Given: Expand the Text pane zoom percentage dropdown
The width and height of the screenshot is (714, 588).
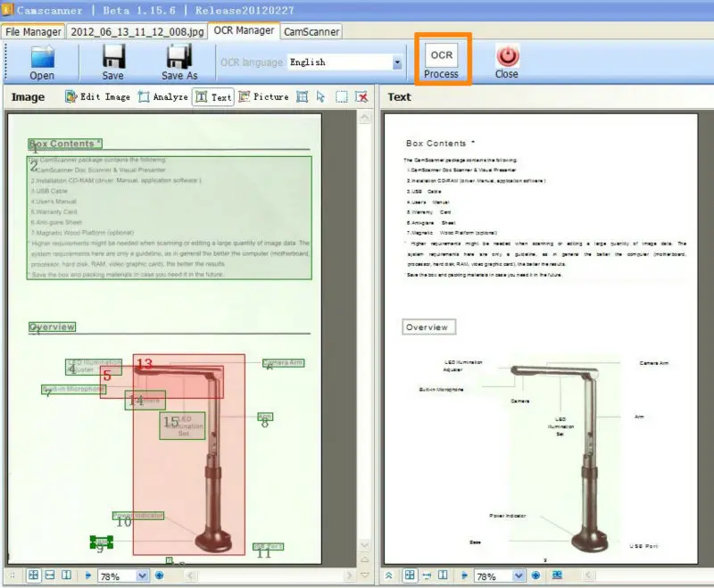Looking at the screenshot, I should click(519, 576).
